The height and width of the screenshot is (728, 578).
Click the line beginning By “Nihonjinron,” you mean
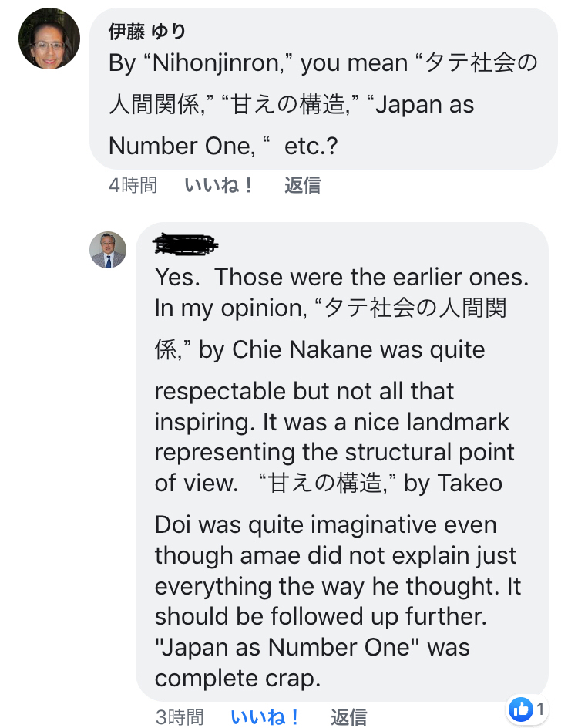coord(323,63)
